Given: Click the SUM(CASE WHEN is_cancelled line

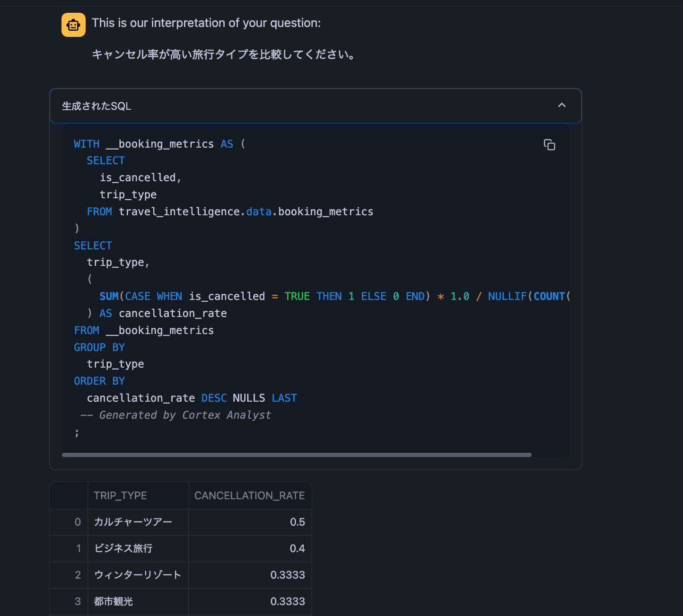Looking at the screenshot, I should 334,296.
